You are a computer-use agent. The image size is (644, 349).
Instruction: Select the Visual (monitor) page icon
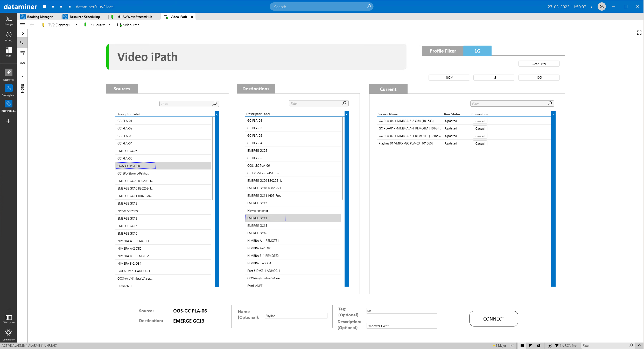coord(23,42)
